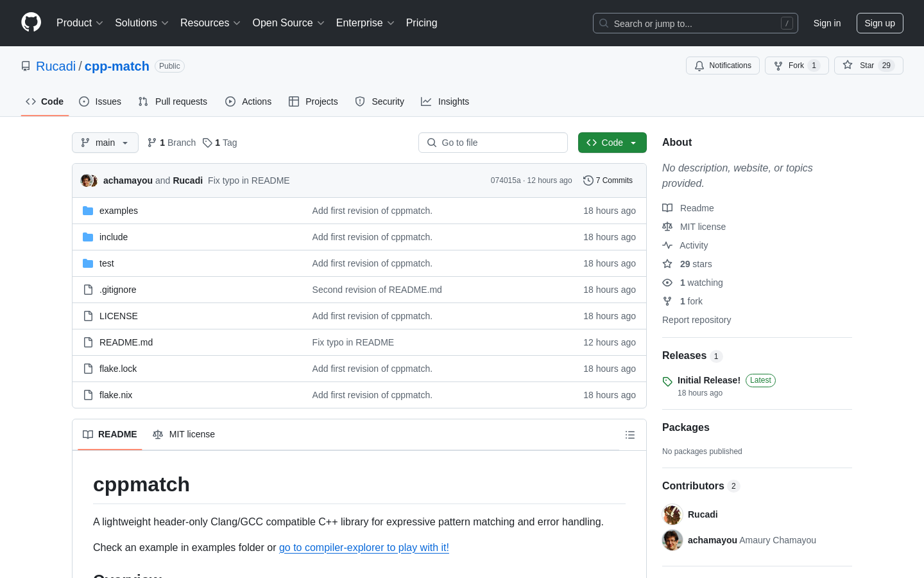Open Second revision of README.md commit

point(377,290)
